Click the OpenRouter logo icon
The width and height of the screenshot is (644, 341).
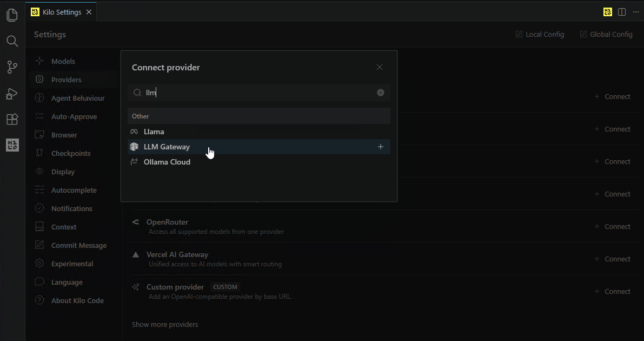[x=136, y=222]
